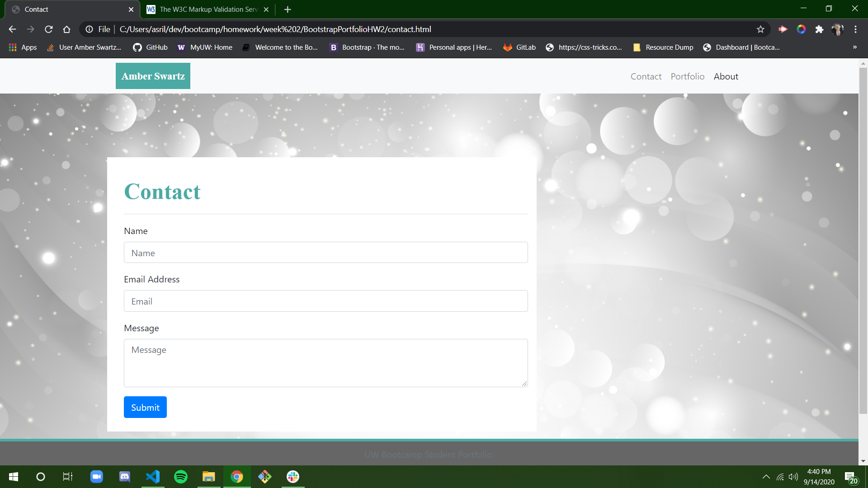Open the Chrome three-dot menu

(x=855, y=29)
